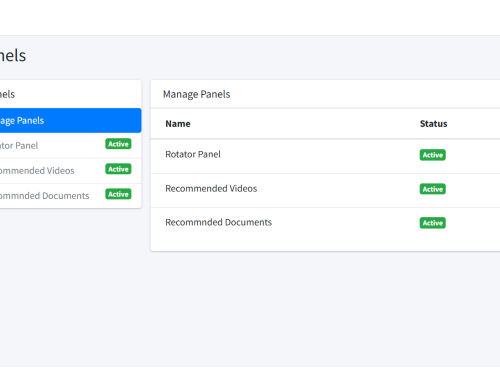Click the Active status in Recommnded Documents table row
Viewport: 500px width, 370px height.
pyautogui.click(x=433, y=223)
